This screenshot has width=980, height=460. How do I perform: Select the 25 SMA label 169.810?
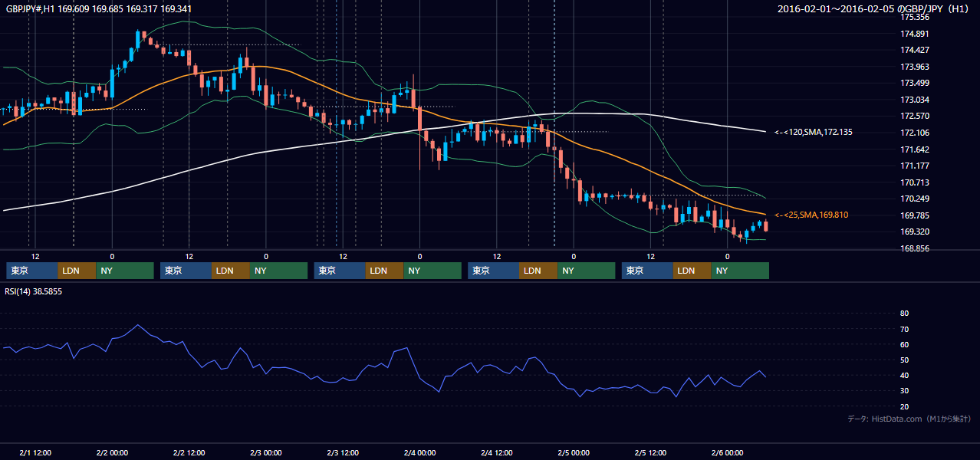811,215
